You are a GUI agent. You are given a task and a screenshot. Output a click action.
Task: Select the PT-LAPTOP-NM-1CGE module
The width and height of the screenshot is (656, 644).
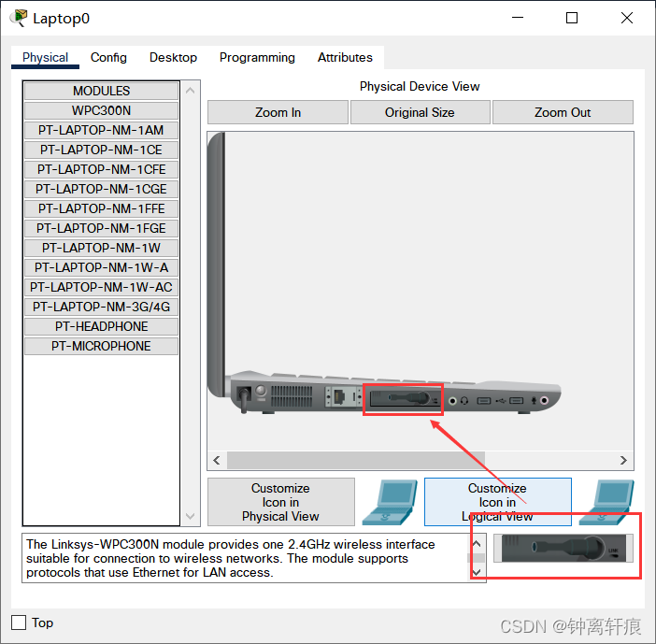click(101, 189)
